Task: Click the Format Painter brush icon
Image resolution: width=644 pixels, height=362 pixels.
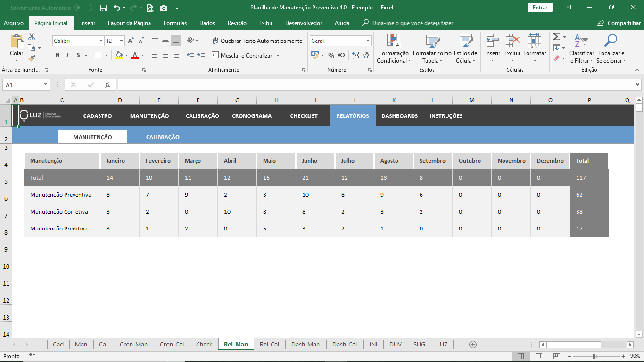Action: click(x=32, y=58)
